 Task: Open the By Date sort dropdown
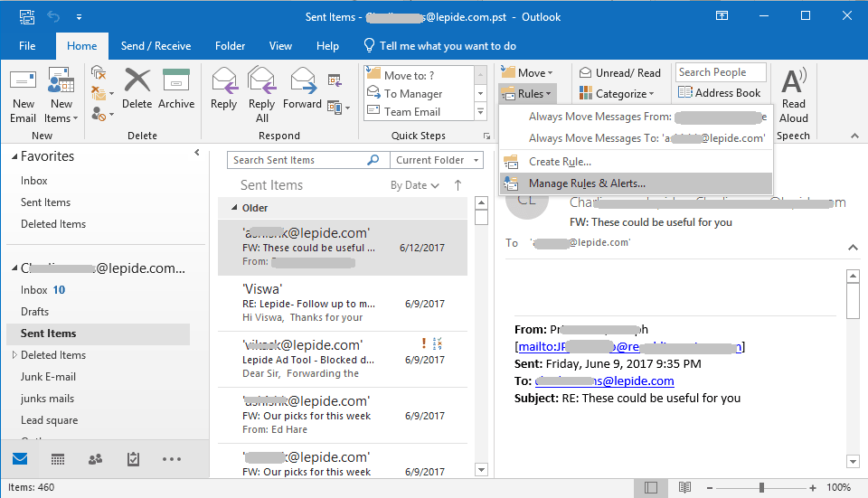(415, 185)
